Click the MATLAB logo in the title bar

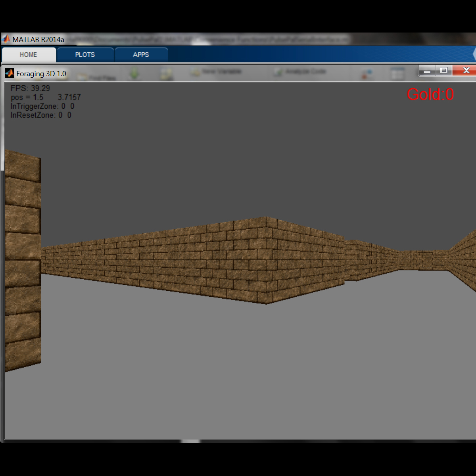[x=6, y=39]
